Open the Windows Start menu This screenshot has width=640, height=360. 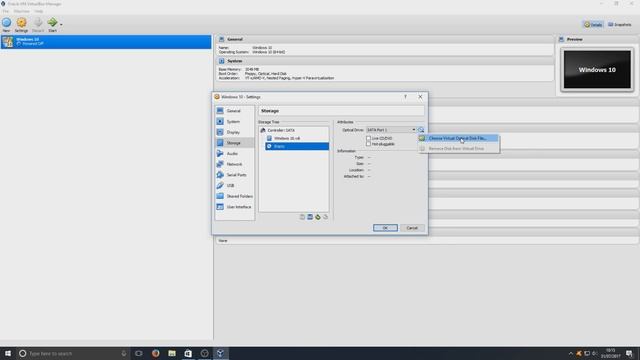(8, 353)
